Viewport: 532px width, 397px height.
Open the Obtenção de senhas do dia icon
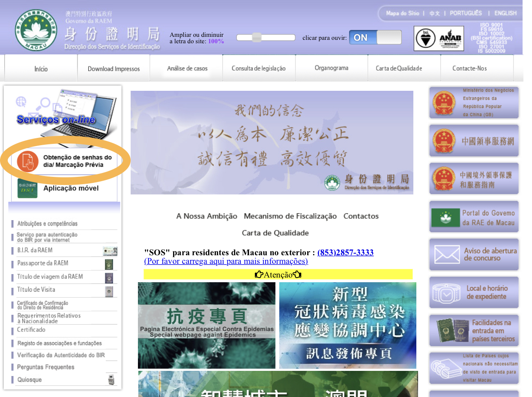27,161
